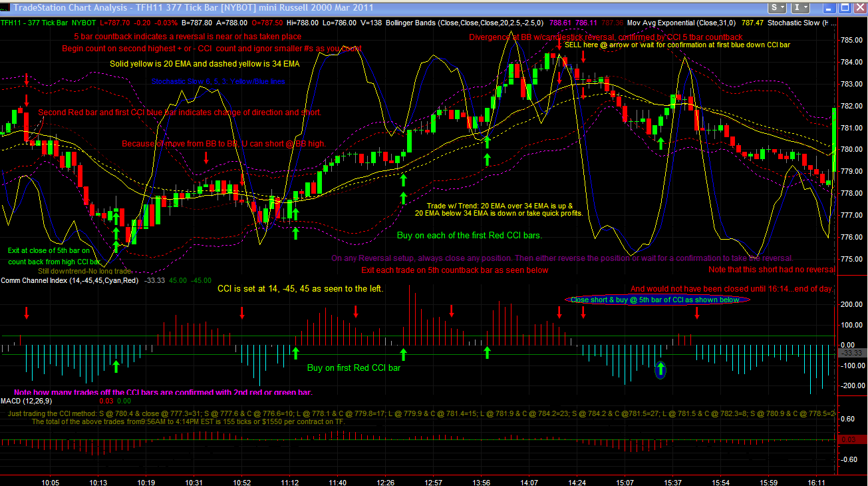868x486 pixels.
Task: Select the 'Buy on first Red CCI bar' note
Action: pos(354,367)
